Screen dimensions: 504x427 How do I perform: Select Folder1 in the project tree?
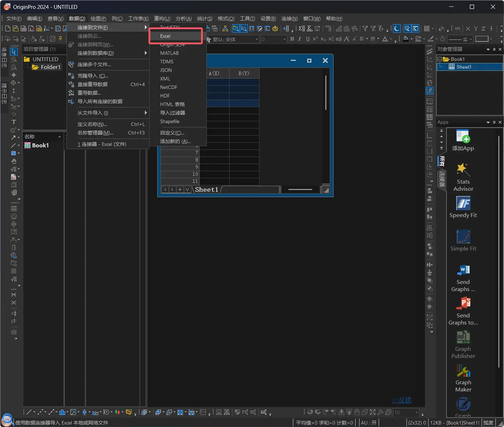(x=50, y=67)
